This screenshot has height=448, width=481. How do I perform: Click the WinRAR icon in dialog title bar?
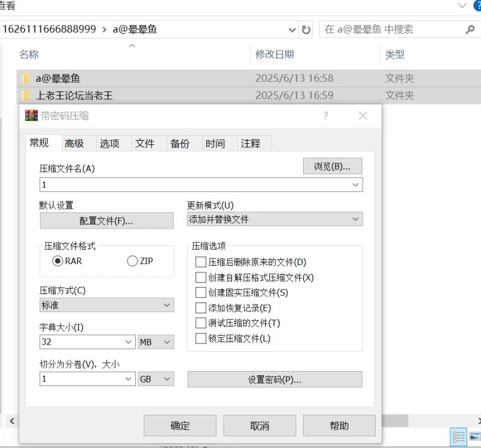(x=31, y=115)
